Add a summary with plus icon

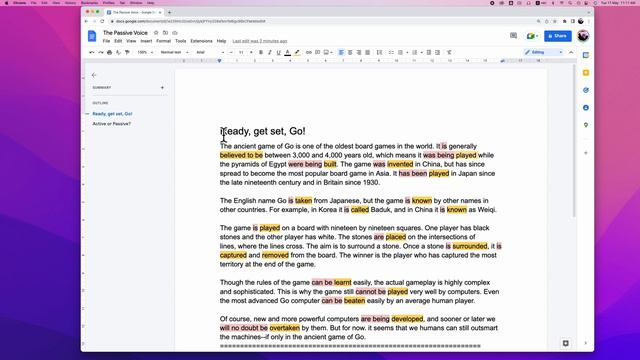tap(162, 88)
